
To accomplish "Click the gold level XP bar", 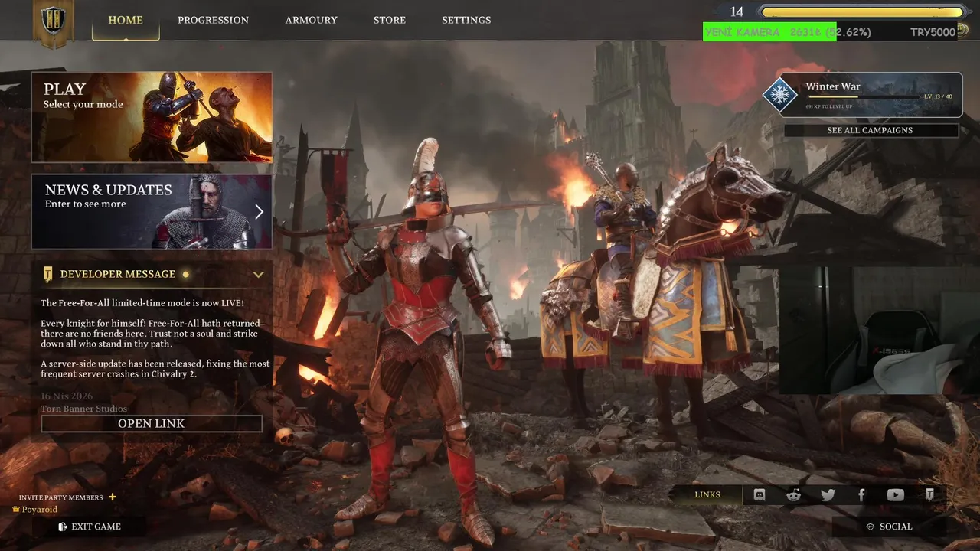I will tap(862, 12).
